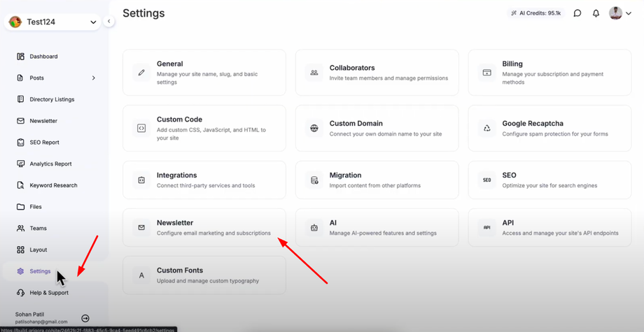Click the AI settings card icon

[x=314, y=228]
